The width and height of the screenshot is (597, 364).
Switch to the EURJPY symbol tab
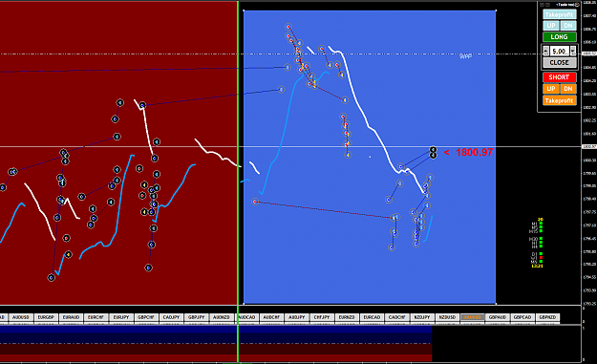point(121,317)
